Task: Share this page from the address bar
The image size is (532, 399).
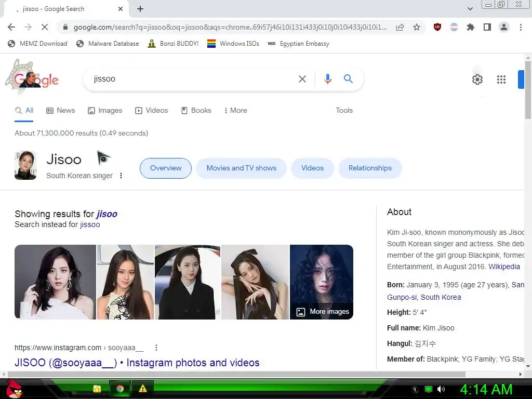Action: point(400,27)
